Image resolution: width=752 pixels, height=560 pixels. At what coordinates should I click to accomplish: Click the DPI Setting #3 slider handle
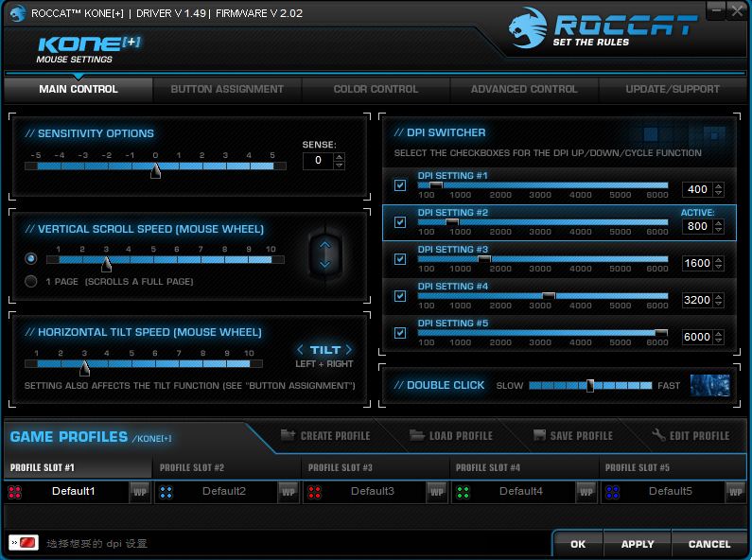coord(484,259)
